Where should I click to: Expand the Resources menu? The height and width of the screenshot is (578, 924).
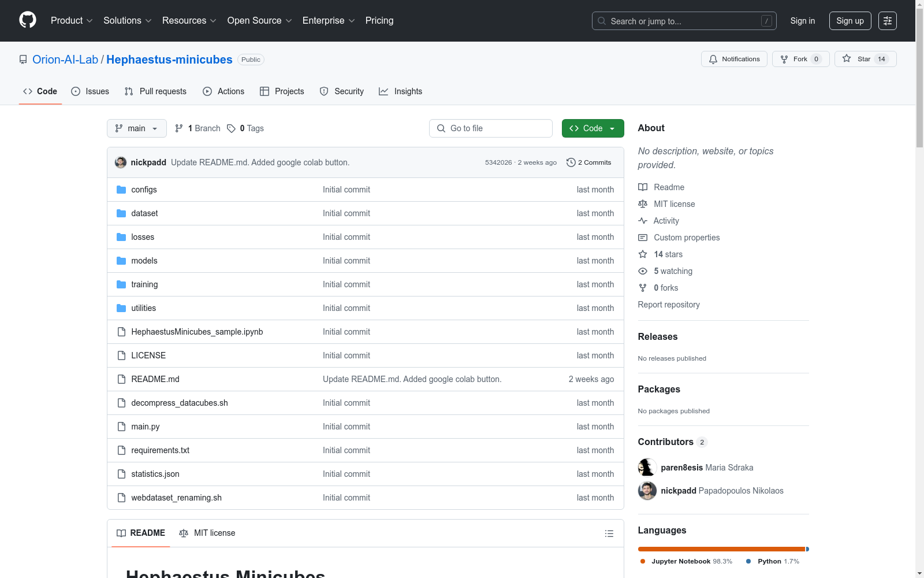click(189, 21)
